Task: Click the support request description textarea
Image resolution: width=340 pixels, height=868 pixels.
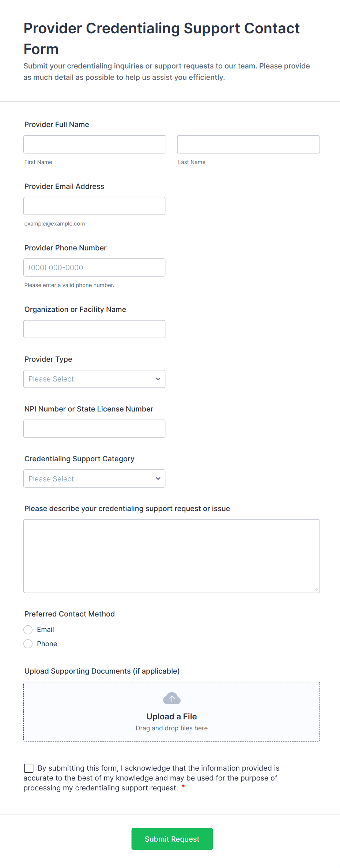Action: click(x=171, y=556)
